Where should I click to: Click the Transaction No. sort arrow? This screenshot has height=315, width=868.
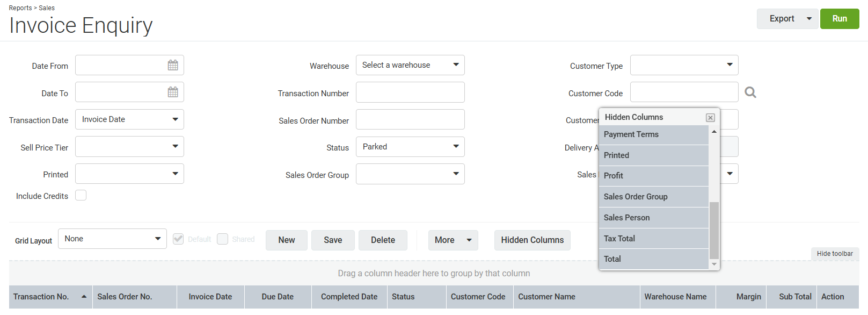pyautogui.click(x=84, y=297)
